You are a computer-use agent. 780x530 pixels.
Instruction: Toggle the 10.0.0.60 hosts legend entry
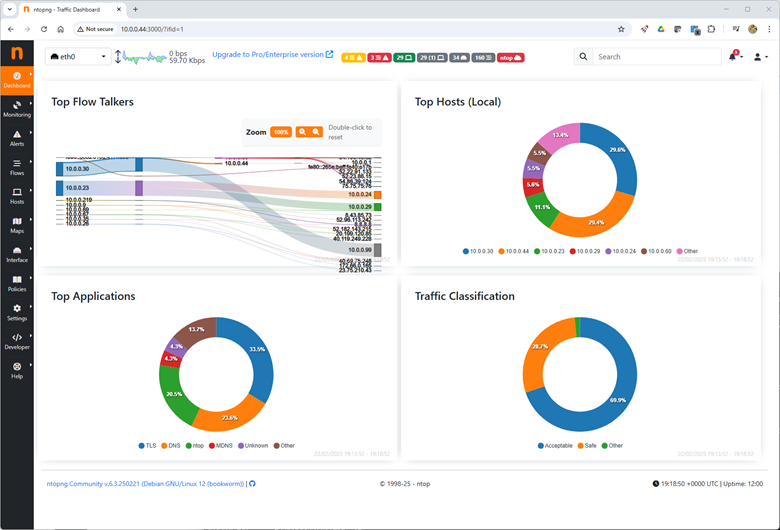[656, 251]
